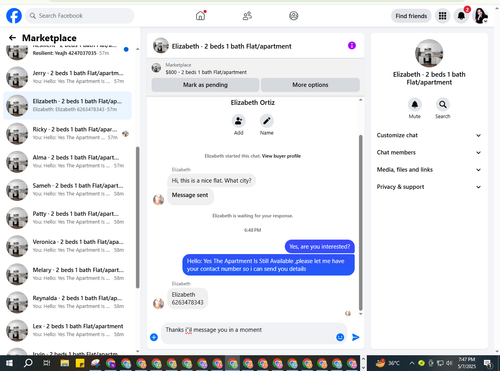500x371 pixels.
Task: Click the listing thumbnail in right panel
Action: pyautogui.click(x=429, y=53)
